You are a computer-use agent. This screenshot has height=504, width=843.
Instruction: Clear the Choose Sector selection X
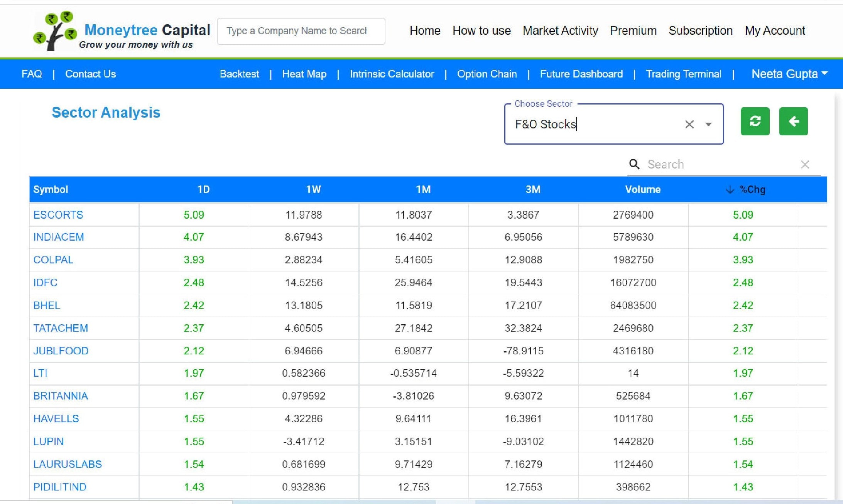689,124
